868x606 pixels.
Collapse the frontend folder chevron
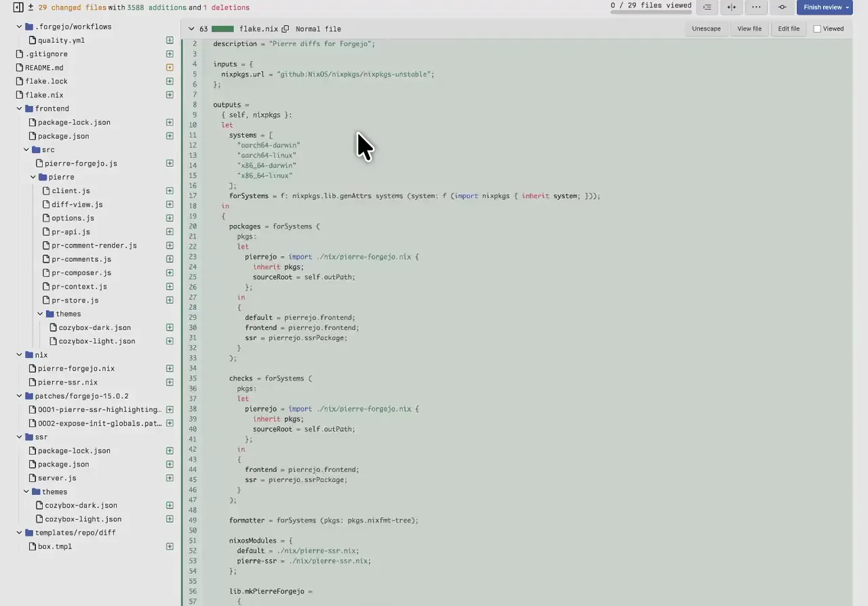pos(20,108)
